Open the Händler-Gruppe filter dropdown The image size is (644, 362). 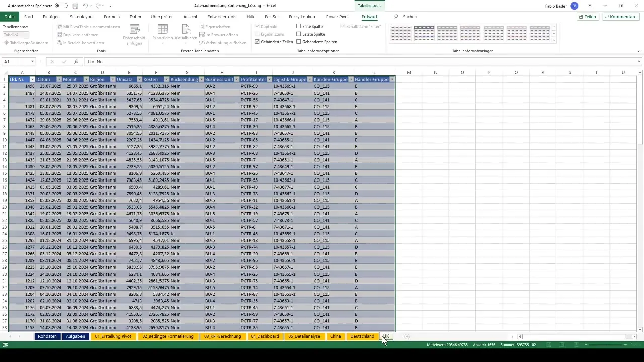coord(392,79)
